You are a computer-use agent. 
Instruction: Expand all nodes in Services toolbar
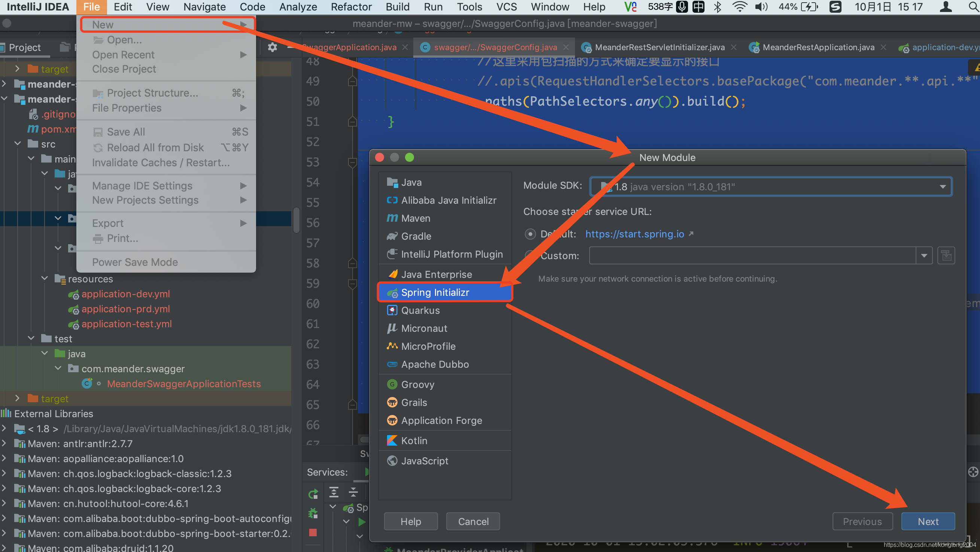[x=334, y=492]
